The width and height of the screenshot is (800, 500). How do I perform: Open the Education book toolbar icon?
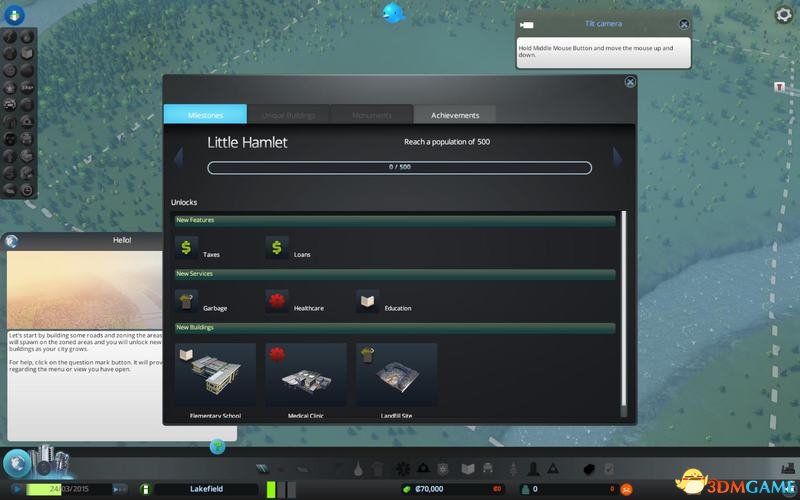coord(468,468)
